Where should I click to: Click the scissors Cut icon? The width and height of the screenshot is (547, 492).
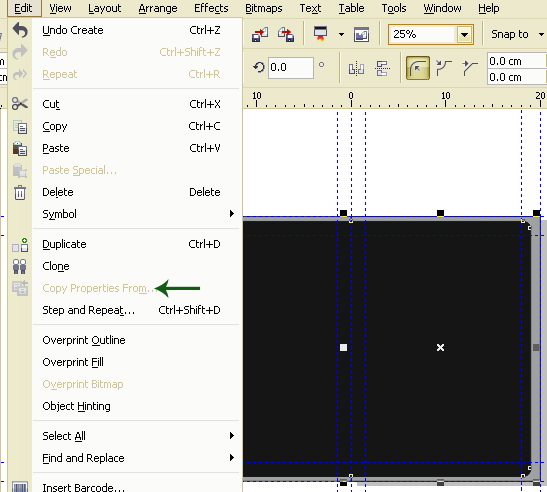pos(20,104)
